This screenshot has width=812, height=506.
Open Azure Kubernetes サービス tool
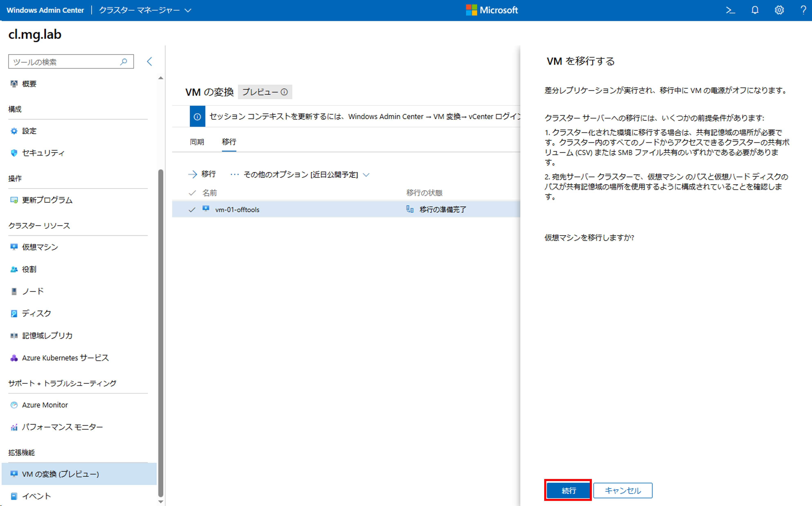(65, 358)
